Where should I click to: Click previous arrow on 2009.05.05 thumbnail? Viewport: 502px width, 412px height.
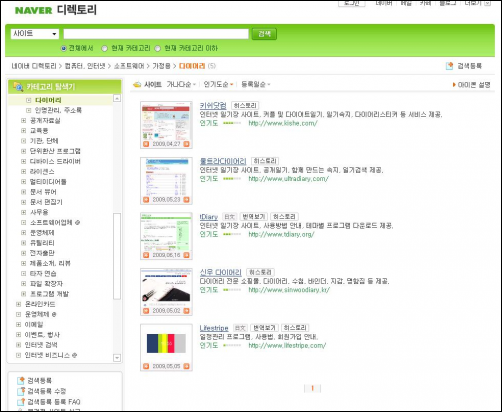[146, 366]
